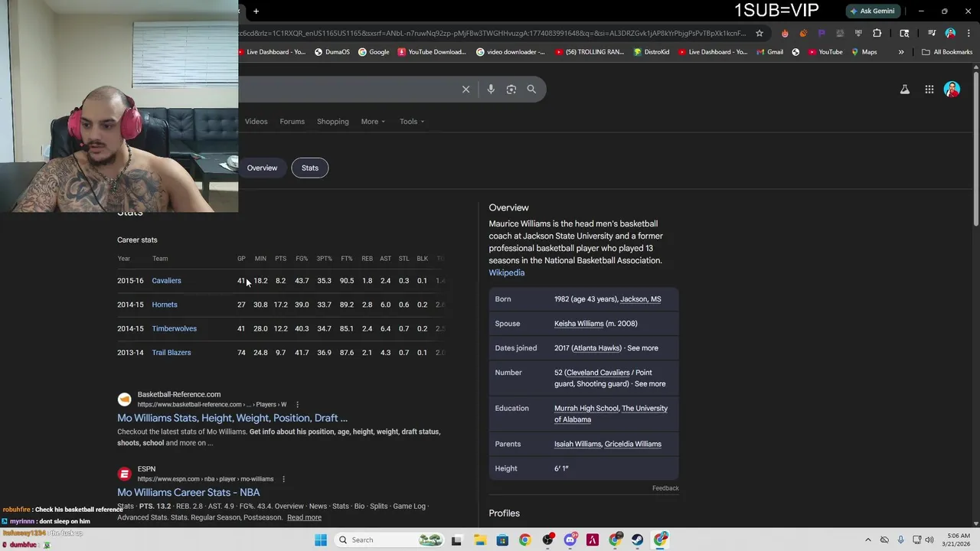Expand the More search filters dropdown

pos(373,122)
